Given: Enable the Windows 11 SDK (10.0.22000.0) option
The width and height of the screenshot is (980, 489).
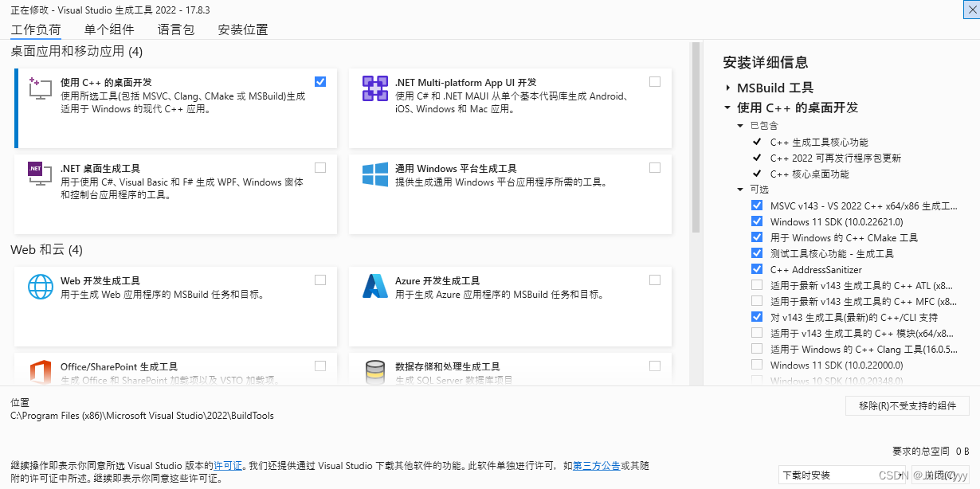Looking at the screenshot, I should pos(756,364).
